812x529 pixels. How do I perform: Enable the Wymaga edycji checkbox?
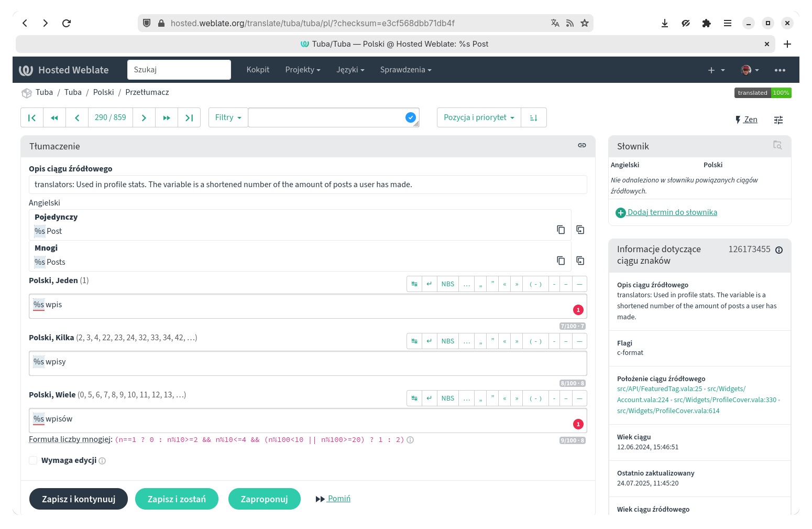[33, 460]
